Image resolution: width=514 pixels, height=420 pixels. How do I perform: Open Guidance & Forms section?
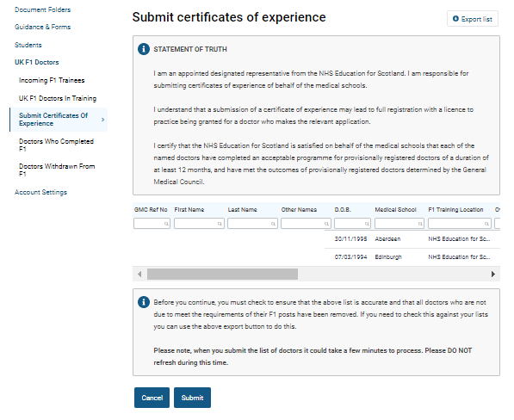pos(42,27)
